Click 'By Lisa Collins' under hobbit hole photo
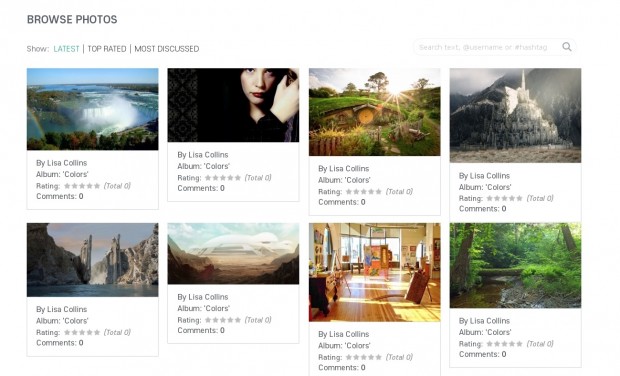 click(x=344, y=168)
